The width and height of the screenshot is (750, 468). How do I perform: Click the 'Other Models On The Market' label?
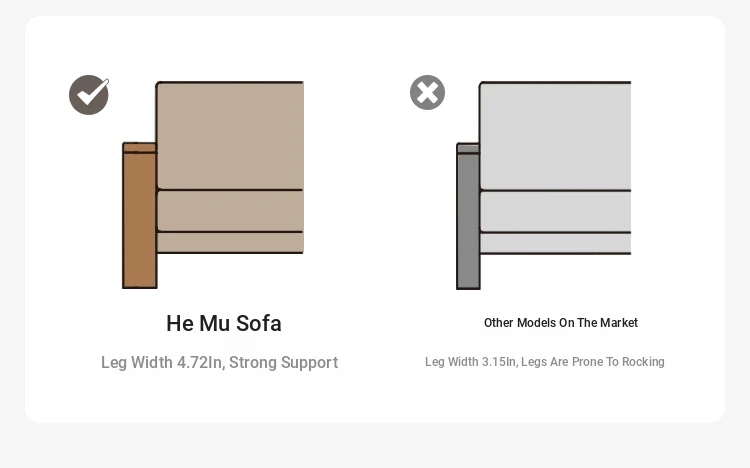(x=561, y=323)
